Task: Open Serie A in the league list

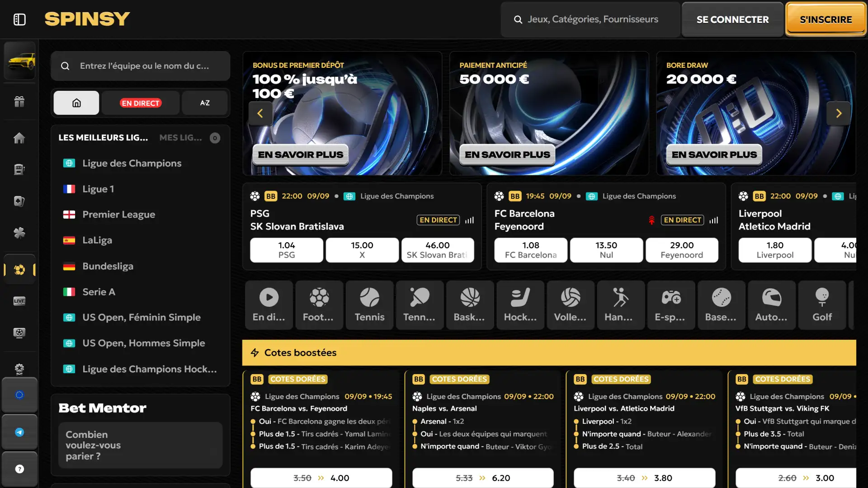Action: click(141, 292)
